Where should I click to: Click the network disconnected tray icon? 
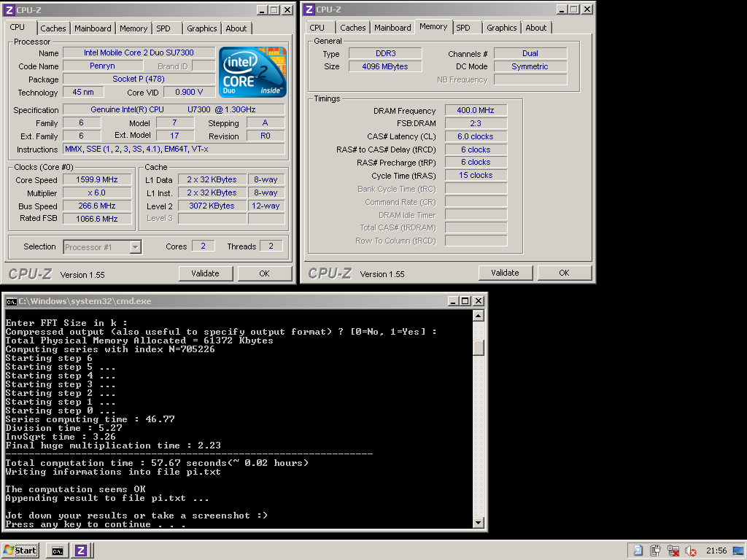point(673,551)
